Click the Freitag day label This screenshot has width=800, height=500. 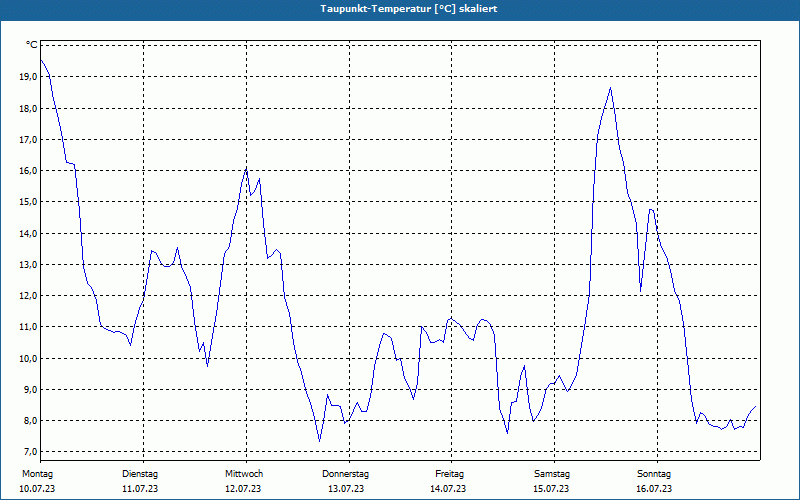click(449, 474)
